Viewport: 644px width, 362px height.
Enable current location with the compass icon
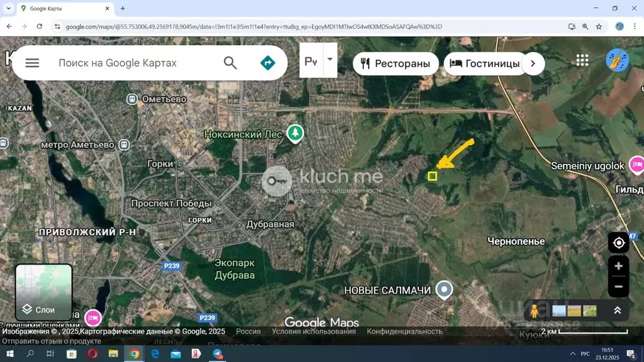(x=618, y=242)
